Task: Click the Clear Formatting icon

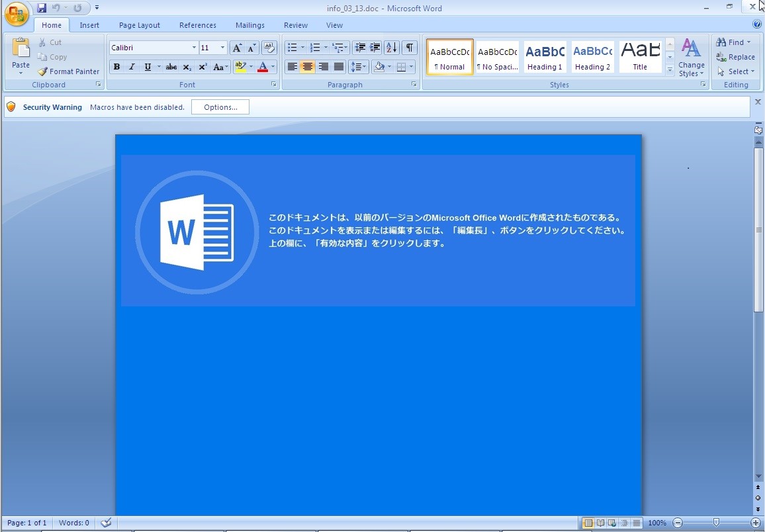Action: (x=269, y=48)
